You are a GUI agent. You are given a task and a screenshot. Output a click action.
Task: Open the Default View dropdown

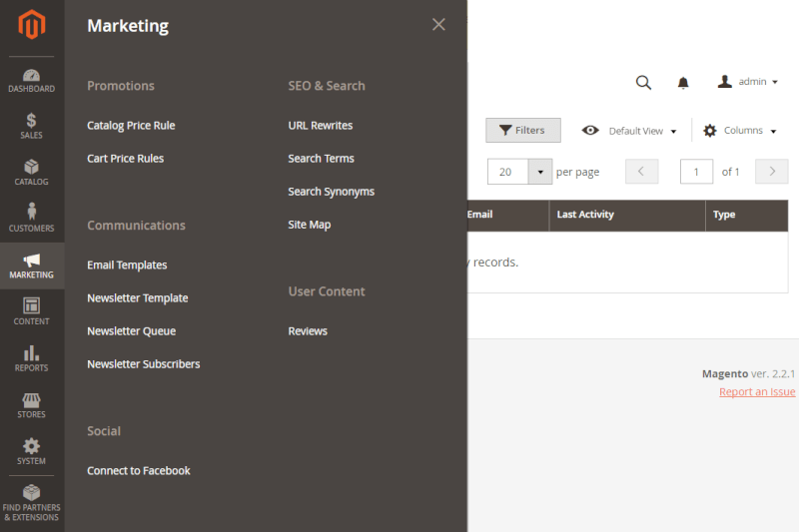click(629, 131)
